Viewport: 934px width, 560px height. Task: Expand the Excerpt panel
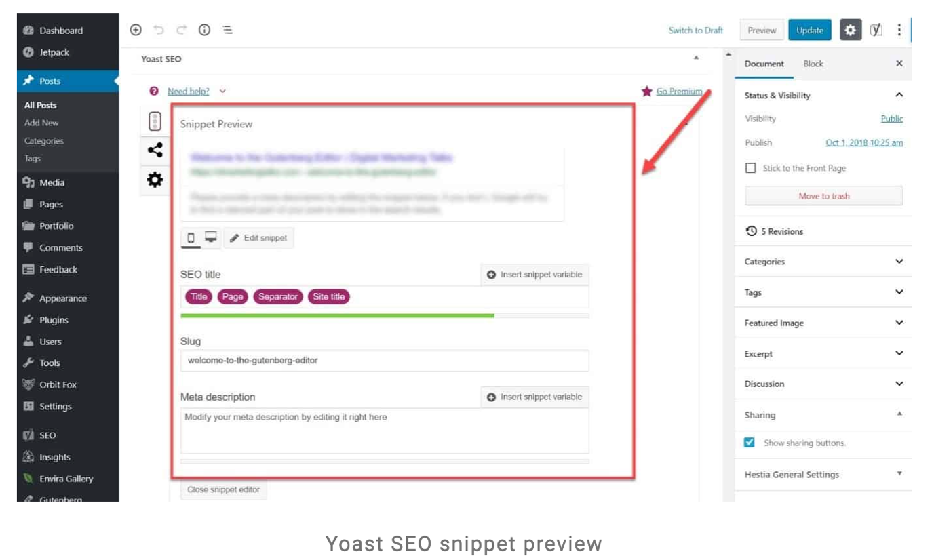pos(899,353)
